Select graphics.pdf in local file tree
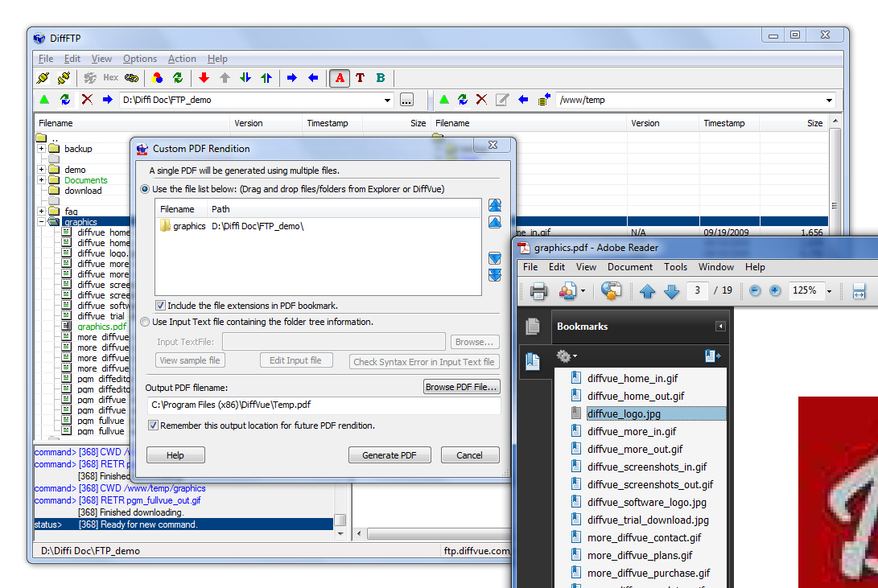 [x=102, y=326]
